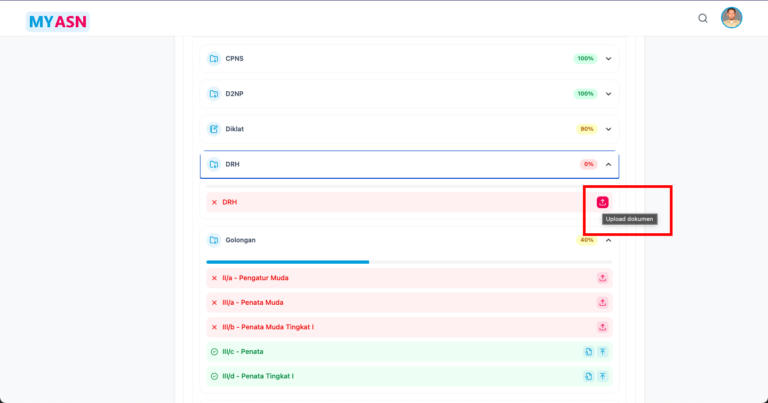
Task: Upload file for III/b - Penata Muda Tingkat I
Action: (x=602, y=327)
